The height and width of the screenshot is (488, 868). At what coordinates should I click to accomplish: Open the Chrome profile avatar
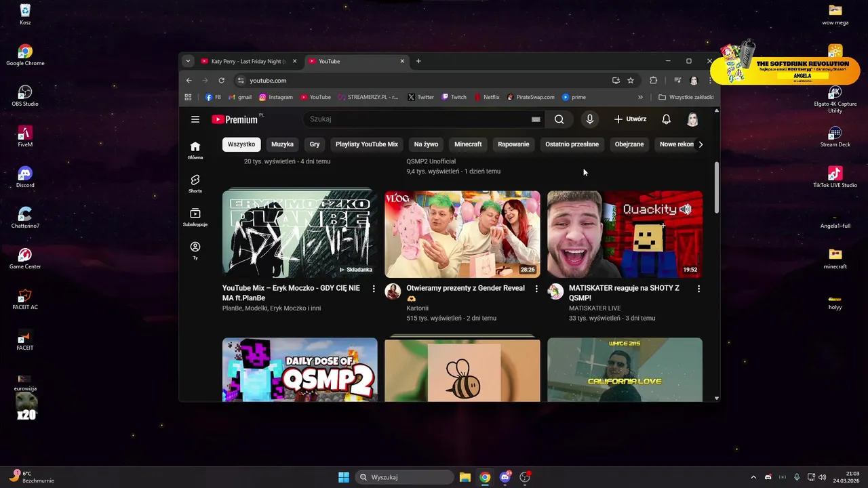694,80
